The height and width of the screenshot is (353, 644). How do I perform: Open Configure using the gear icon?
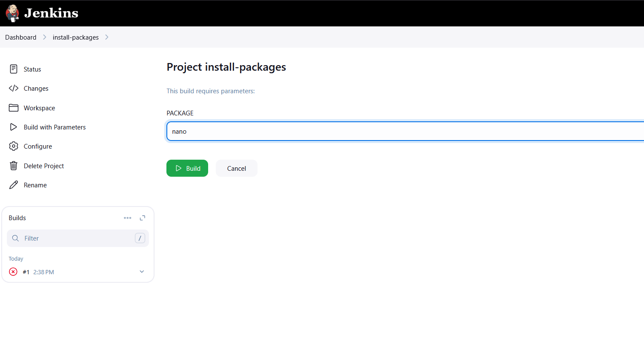tap(13, 146)
